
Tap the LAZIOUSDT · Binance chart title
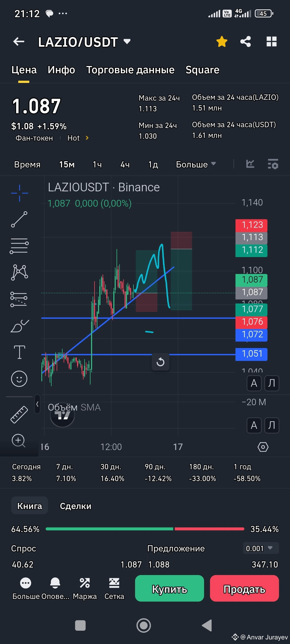tap(104, 187)
